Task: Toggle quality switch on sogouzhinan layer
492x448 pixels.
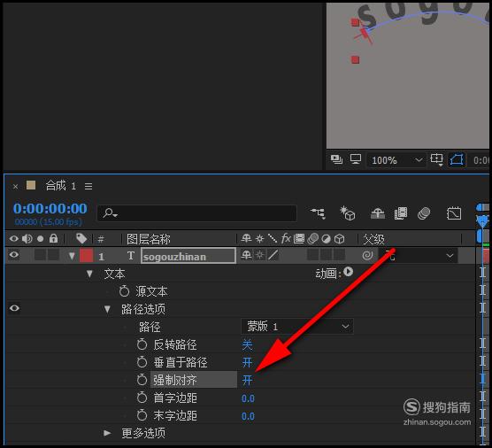Action: 273,255
